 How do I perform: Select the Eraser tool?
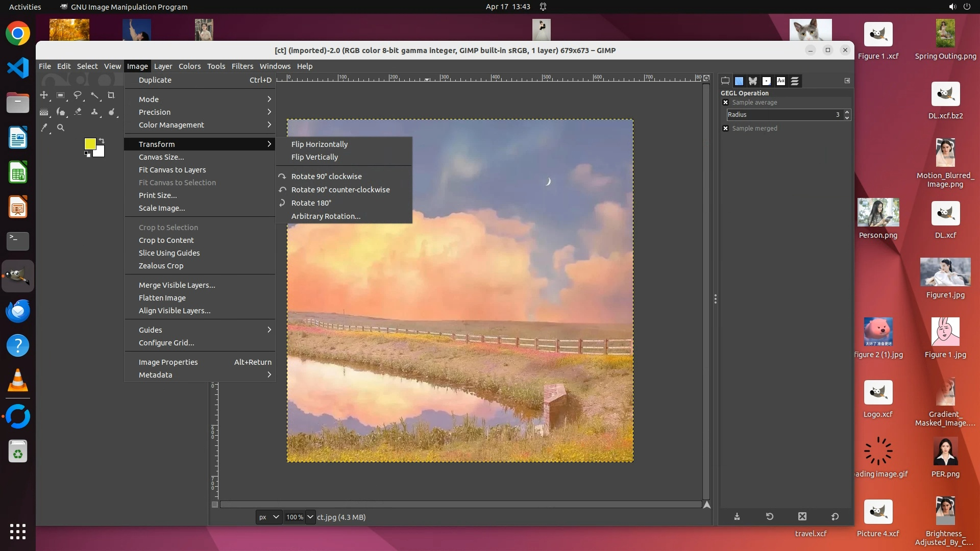tap(78, 112)
